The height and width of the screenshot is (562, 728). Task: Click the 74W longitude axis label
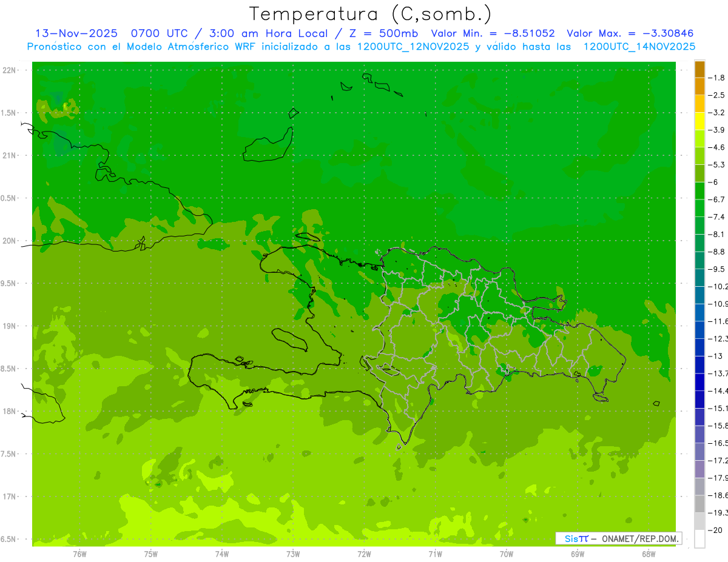pos(222,554)
